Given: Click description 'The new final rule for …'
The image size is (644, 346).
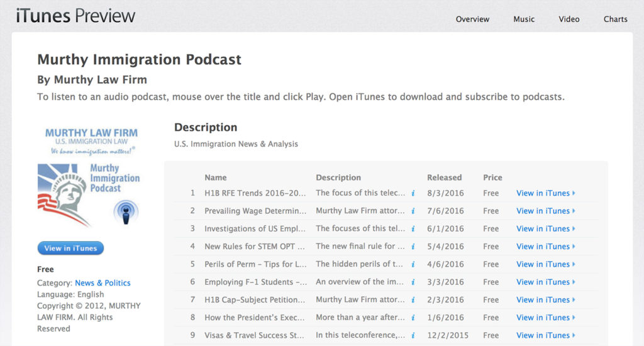Looking at the screenshot, I should [360, 246].
